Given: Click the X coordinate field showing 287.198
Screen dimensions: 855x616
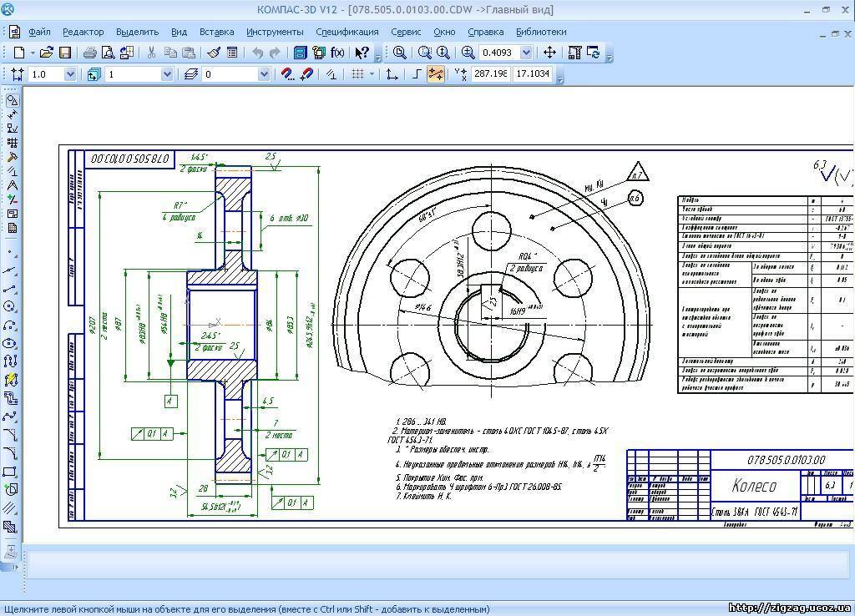Looking at the screenshot, I should point(490,73).
